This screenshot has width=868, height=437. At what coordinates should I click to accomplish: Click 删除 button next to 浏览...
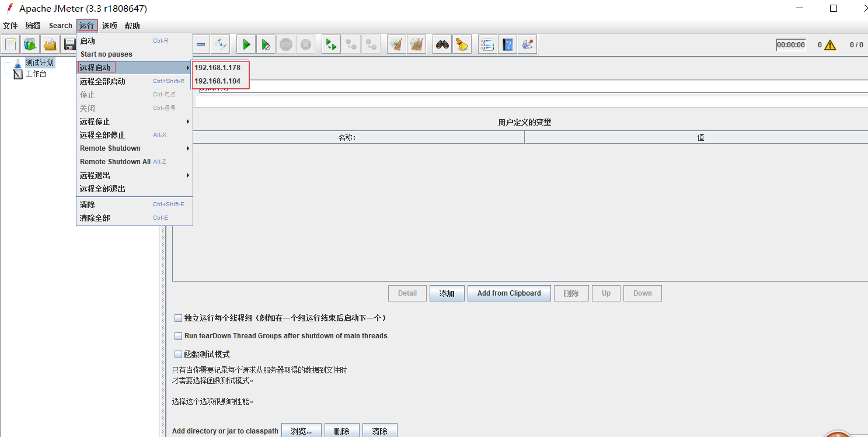click(342, 431)
